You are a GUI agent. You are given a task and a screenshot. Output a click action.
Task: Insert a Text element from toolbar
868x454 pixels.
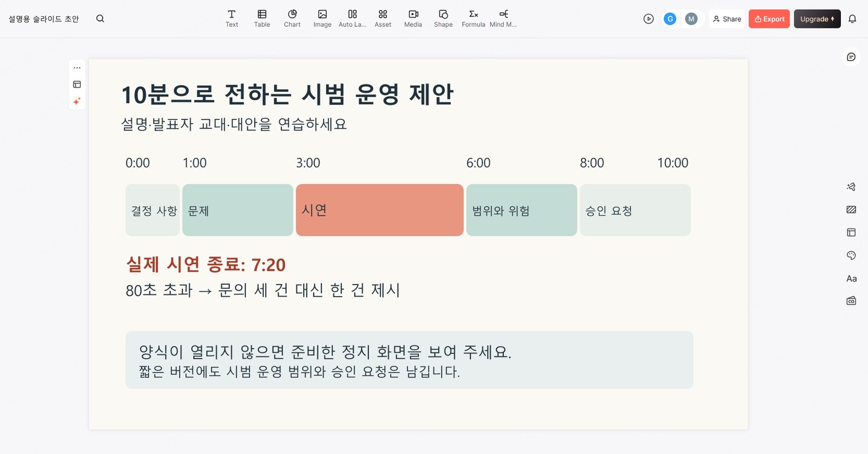click(x=231, y=18)
